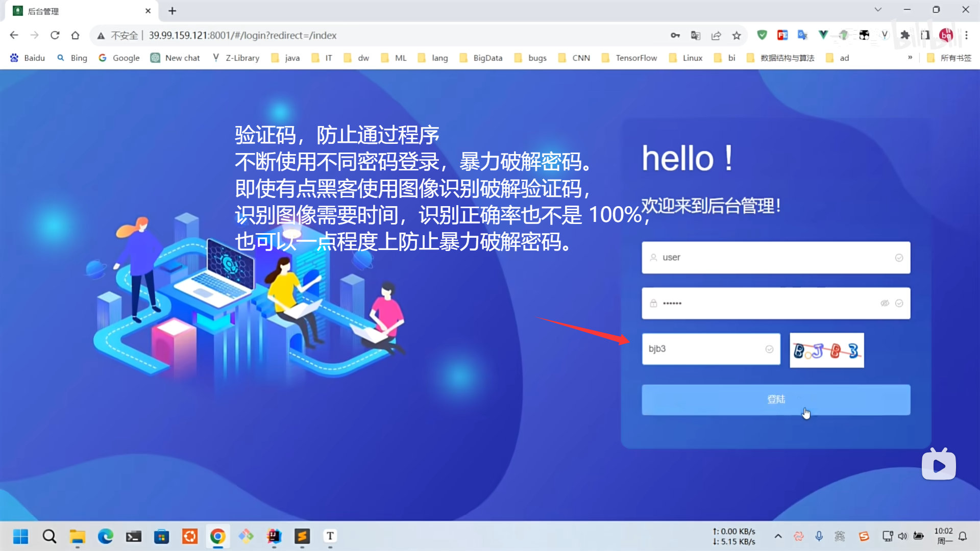Open the green shield extension icon
980x551 pixels.
[x=762, y=35]
